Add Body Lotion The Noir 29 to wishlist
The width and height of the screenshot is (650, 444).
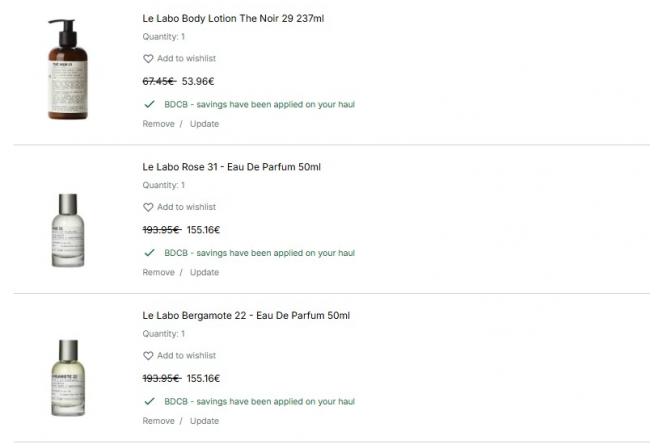coord(186,59)
